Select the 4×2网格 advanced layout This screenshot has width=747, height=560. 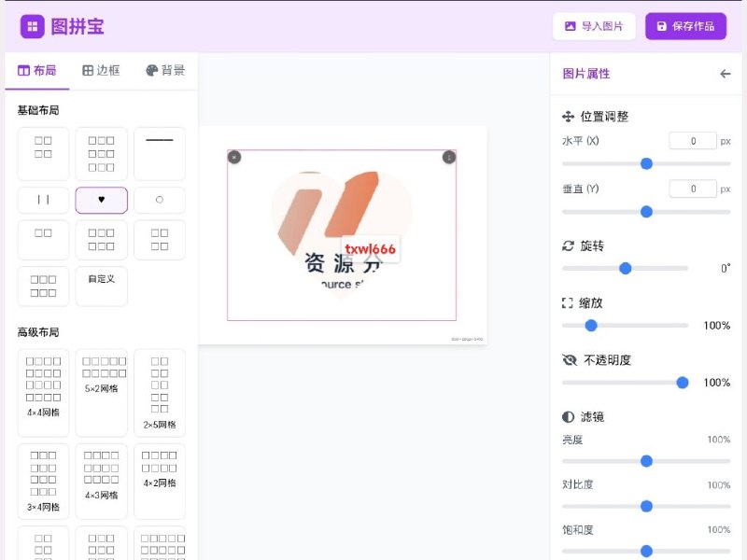point(160,481)
